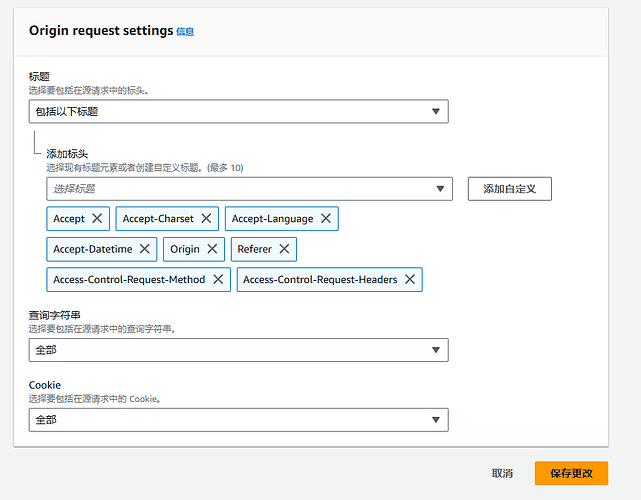This screenshot has height=500, width=641.
Task: Remove Access-Control-Request-Method header tag
Action: point(218,279)
